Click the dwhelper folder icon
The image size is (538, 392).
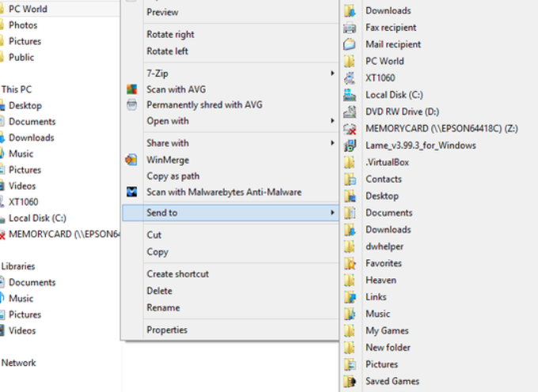click(350, 247)
